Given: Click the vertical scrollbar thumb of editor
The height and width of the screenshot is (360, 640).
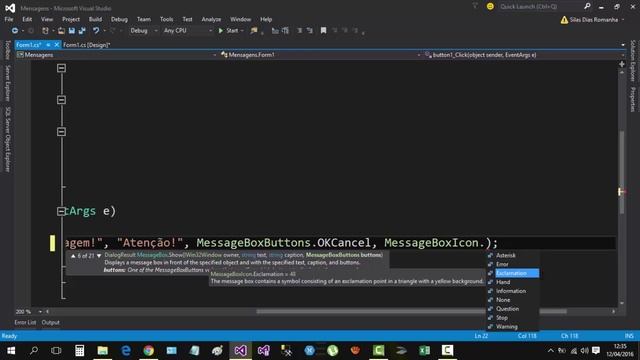Looking at the screenshot, I should click(622, 172).
